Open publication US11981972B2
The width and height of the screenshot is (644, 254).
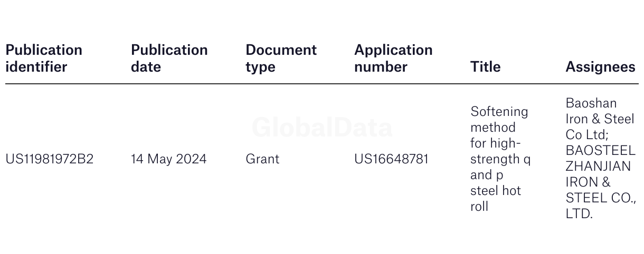pos(50,159)
